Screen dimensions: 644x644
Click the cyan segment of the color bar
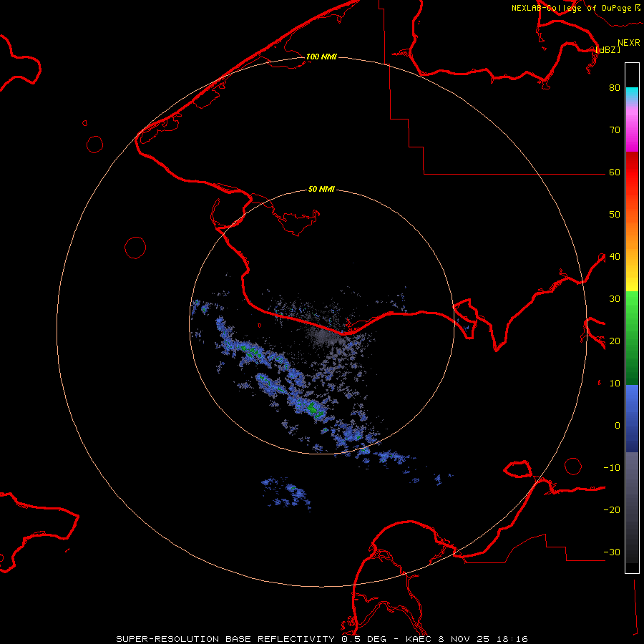point(632,95)
